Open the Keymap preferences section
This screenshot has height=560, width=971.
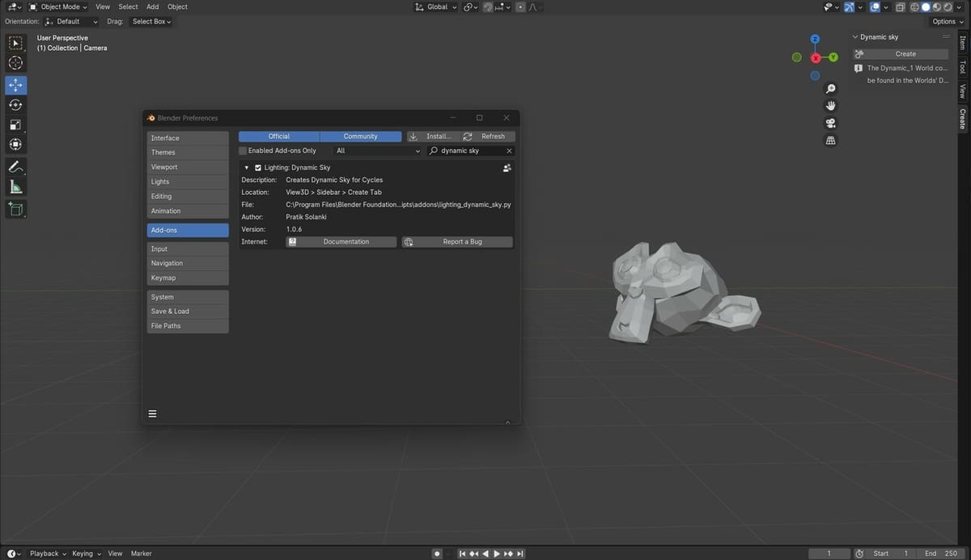pos(188,278)
